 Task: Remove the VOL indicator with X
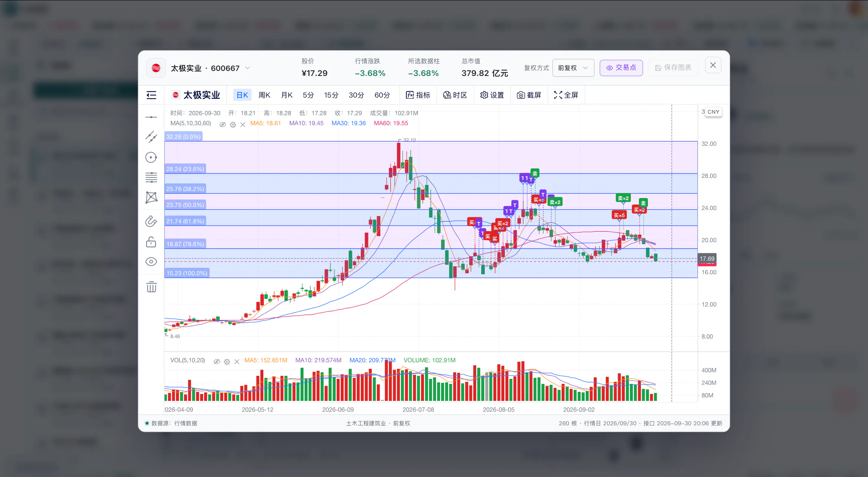coord(237,362)
